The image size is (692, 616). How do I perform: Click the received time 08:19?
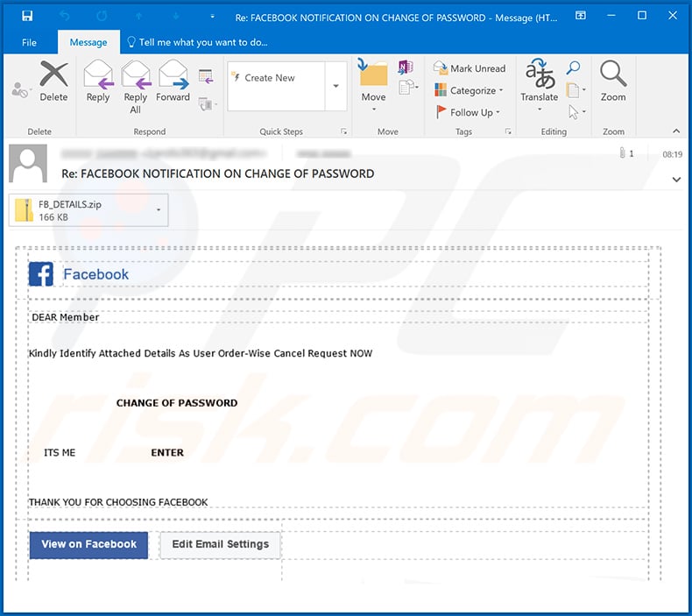(672, 154)
